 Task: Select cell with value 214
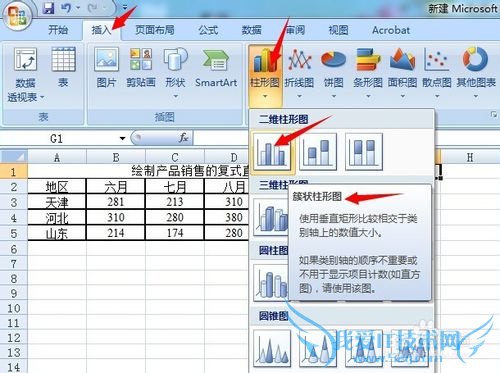point(116,233)
